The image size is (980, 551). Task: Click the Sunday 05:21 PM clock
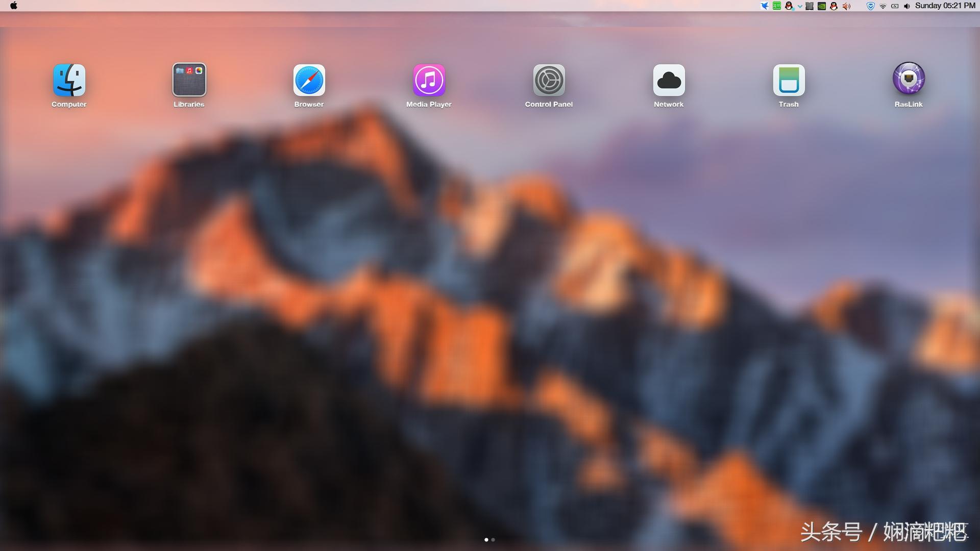945,6
